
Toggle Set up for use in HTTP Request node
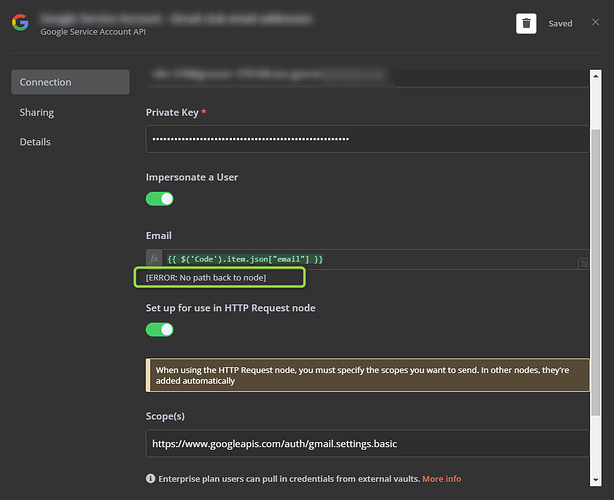point(159,330)
